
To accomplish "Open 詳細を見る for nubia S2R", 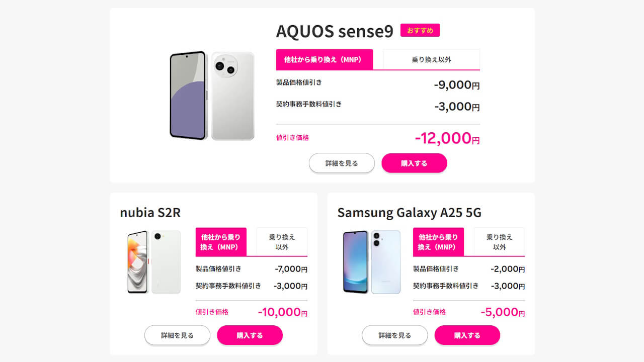I will (x=177, y=335).
